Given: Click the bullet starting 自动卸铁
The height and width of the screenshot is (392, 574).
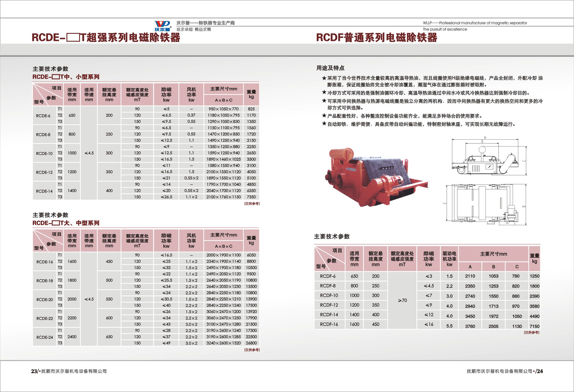Looking at the screenshot, I should point(419,124).
